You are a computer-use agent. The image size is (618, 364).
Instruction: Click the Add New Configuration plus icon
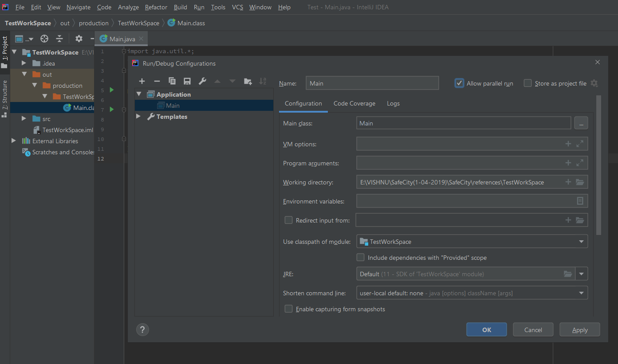142,81
